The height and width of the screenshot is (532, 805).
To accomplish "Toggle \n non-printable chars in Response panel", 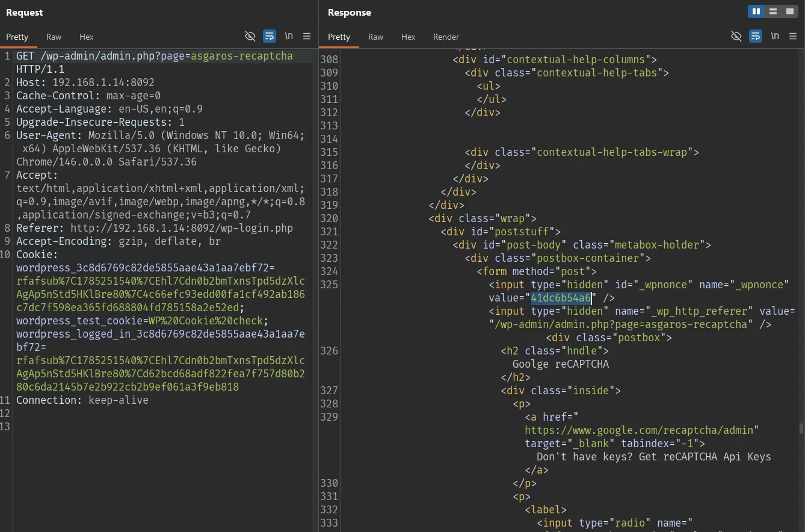I will coord(775,36).
